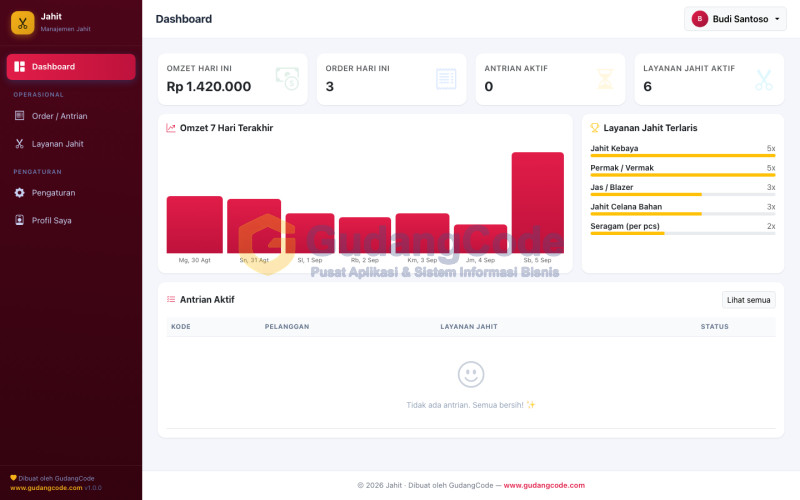Click the red B avatar circle
The image size is (800, 500).
pyautogui.click(x=699, y=19)
